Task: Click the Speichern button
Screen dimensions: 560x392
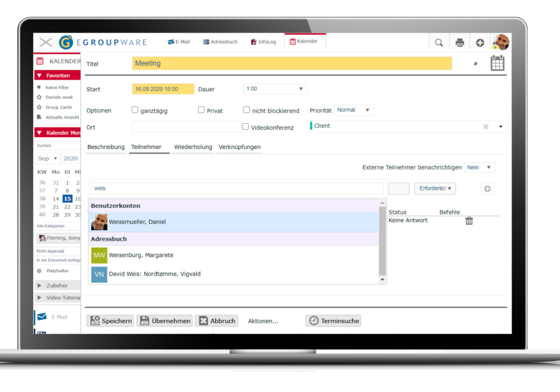Action: click(x=110, y=321)
